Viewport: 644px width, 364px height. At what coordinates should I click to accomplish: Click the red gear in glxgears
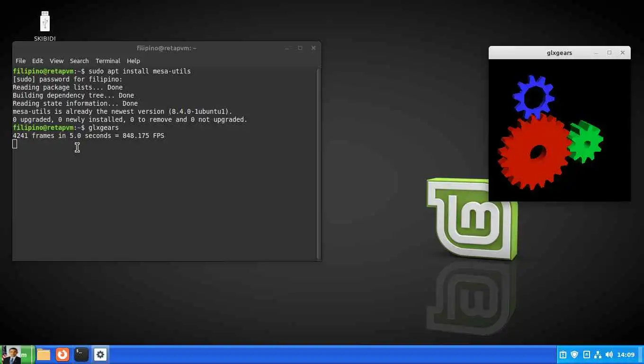[x=534, y=152]
